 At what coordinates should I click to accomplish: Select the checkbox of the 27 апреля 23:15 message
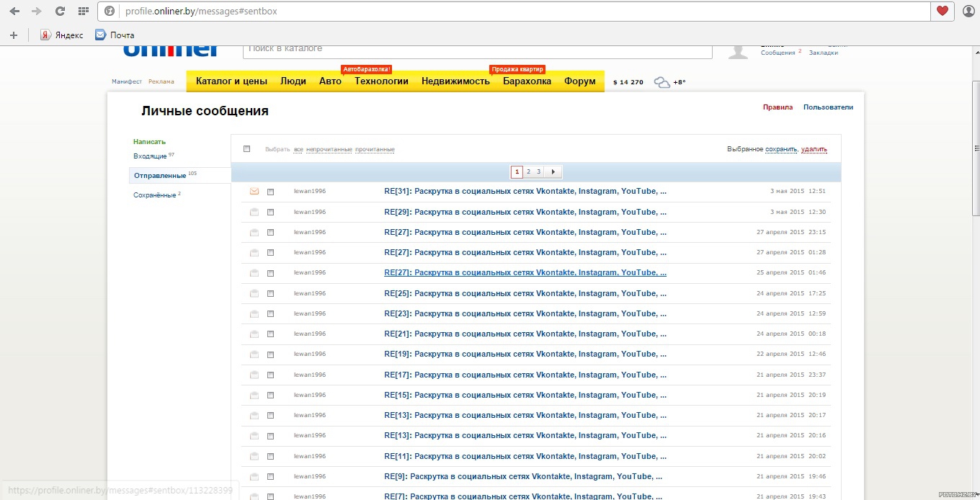tap(271, 232)
